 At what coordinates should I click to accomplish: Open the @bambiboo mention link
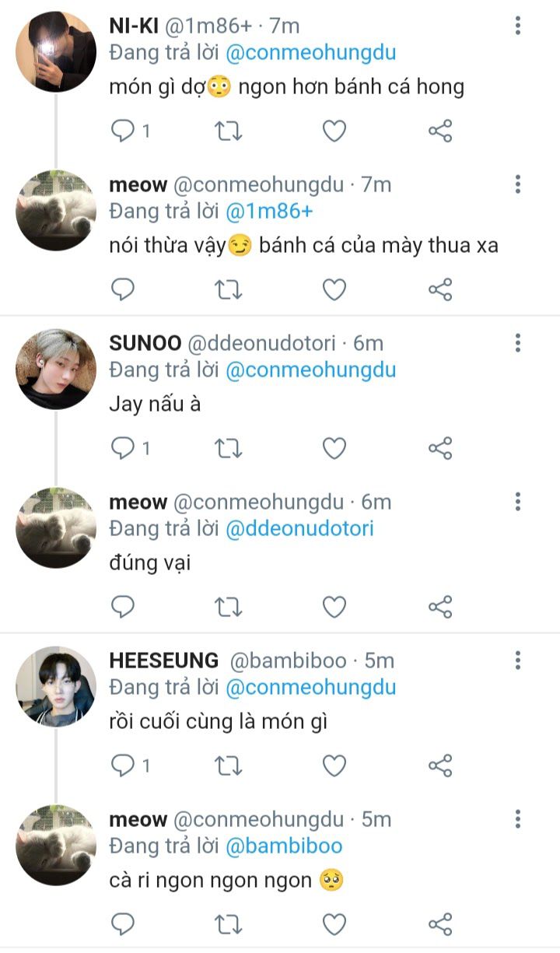pyautogui.click(x=284, y=846)
